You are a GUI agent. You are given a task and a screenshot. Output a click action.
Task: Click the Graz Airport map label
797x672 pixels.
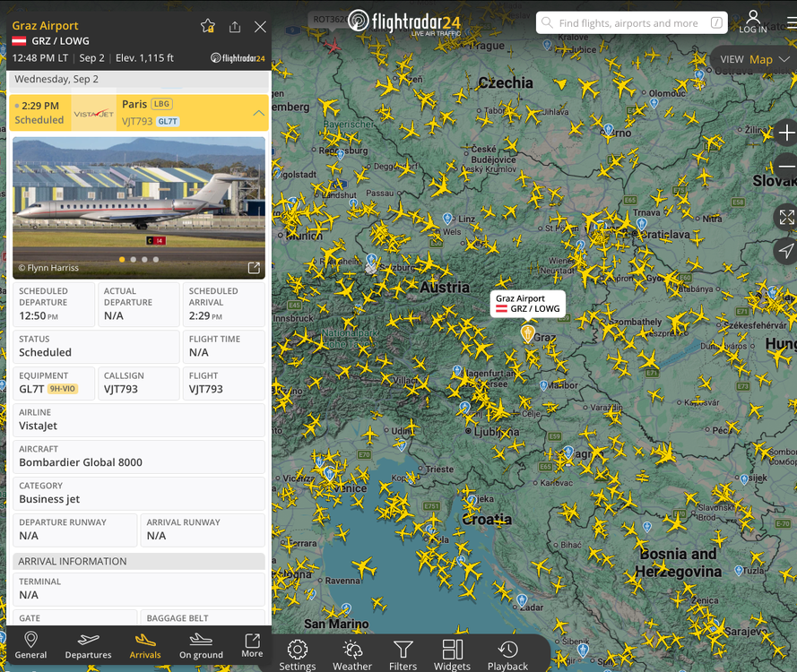point(528,304)
